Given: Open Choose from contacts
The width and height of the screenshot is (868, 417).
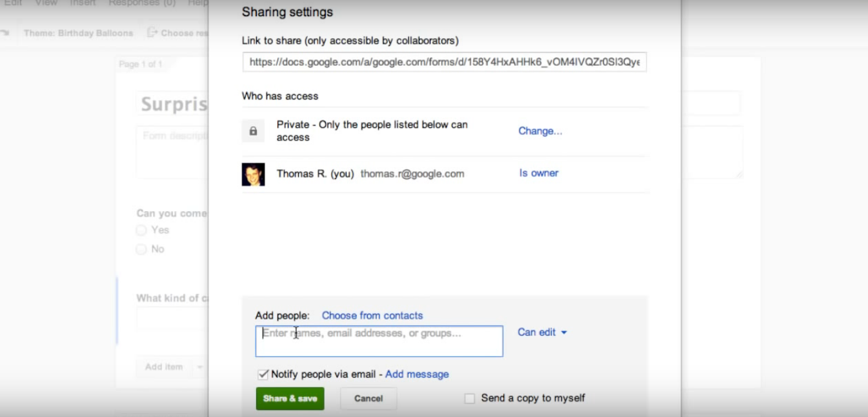Looking at the screenshot, I should click(372, 315).
